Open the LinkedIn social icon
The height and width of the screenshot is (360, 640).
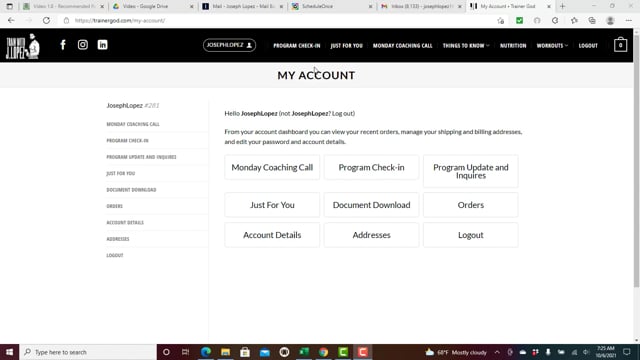click(x=102, y=45)
